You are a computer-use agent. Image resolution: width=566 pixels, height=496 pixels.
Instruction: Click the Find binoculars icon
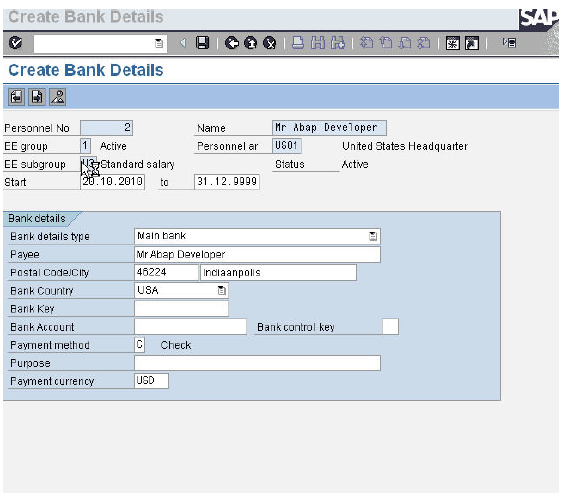tap(318, 43)
